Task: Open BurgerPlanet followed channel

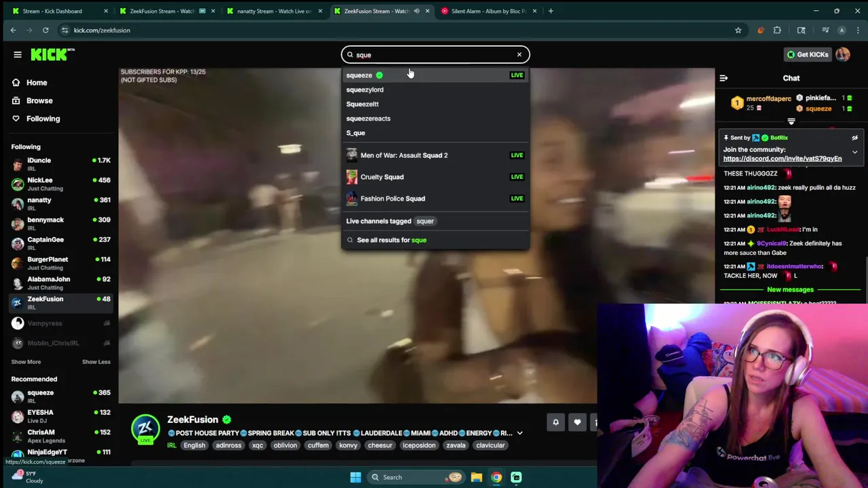Action: tap(60, 263)
